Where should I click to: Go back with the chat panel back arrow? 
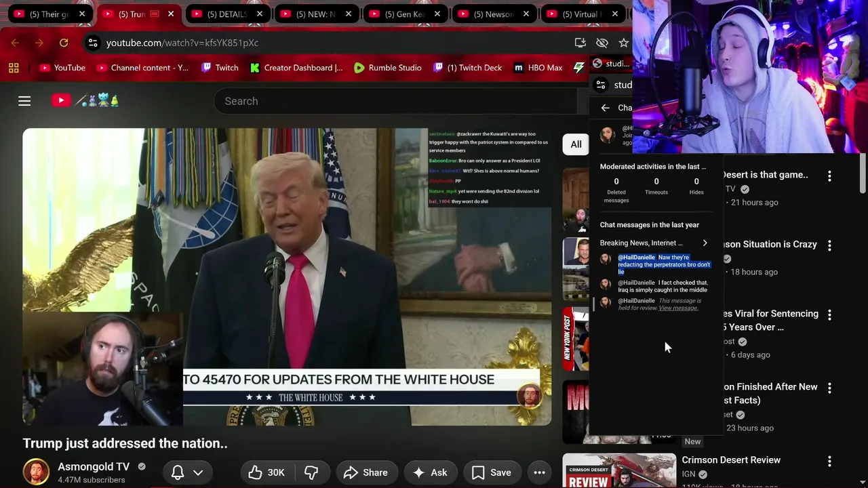coord(606,108)
